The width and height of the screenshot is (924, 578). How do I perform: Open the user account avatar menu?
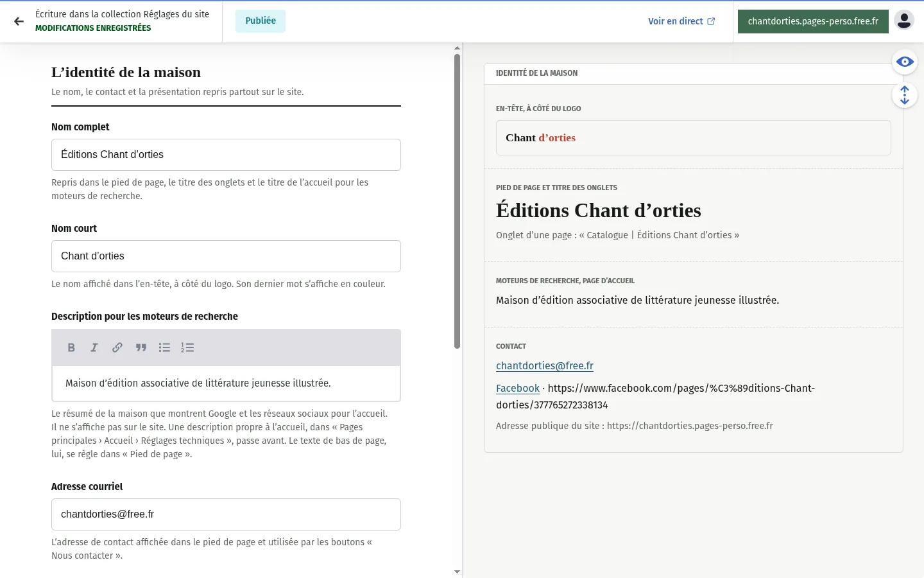[904, 21]
